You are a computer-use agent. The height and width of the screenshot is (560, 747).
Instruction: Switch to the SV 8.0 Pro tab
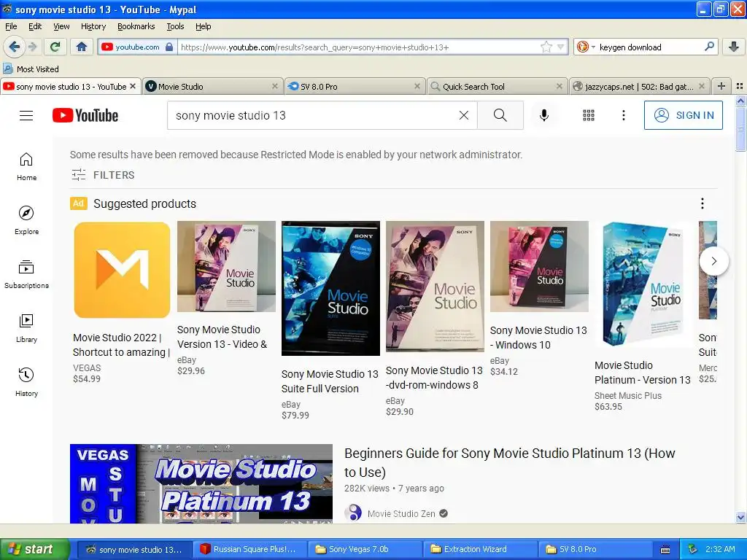point(354,87)
